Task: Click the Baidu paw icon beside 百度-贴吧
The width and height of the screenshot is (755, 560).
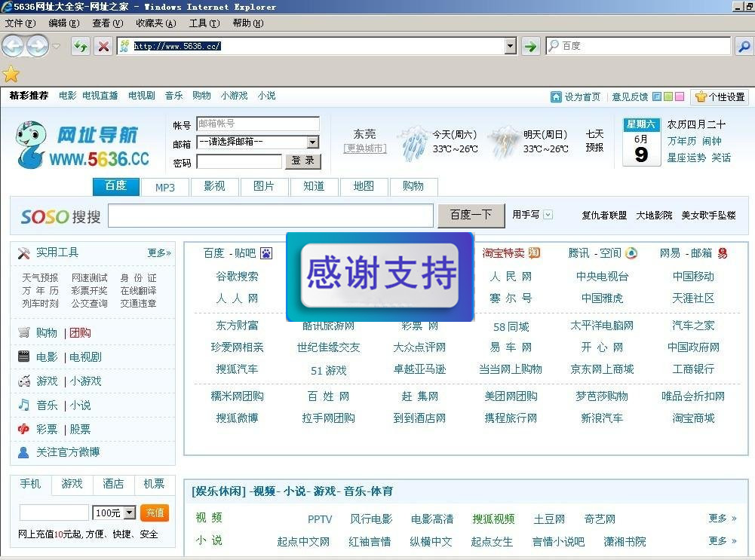Action: click(266, 253)
